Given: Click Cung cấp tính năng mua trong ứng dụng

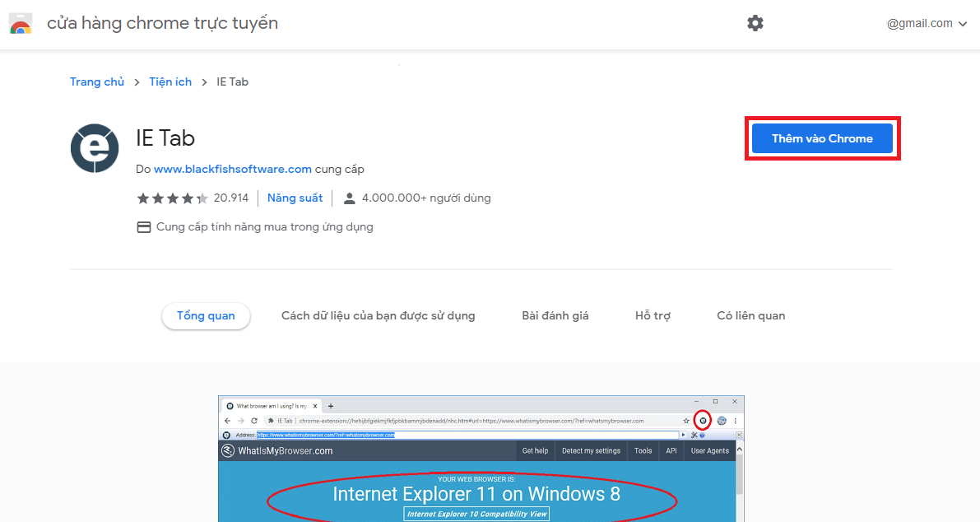Looking at the screenshot, I should 264,227.
